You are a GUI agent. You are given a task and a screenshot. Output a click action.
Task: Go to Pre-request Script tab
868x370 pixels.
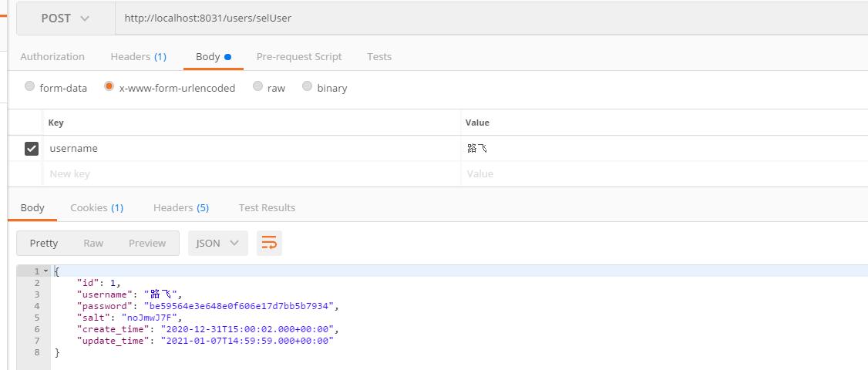click(299, 56)
